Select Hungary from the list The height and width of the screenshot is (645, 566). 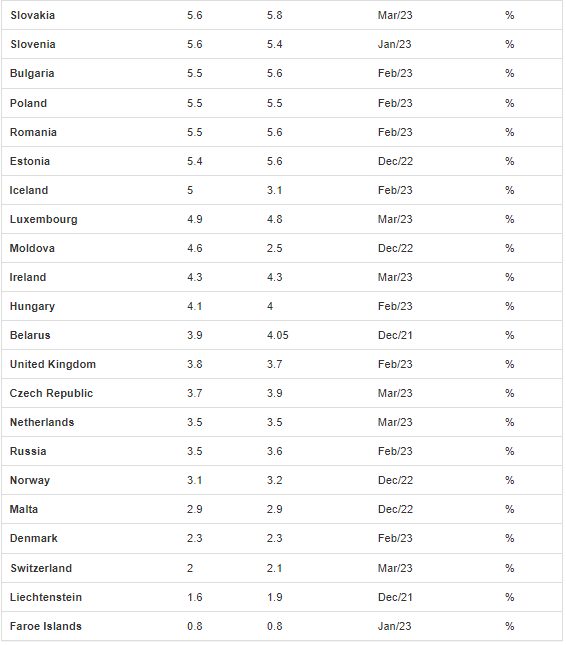point(32,306)
